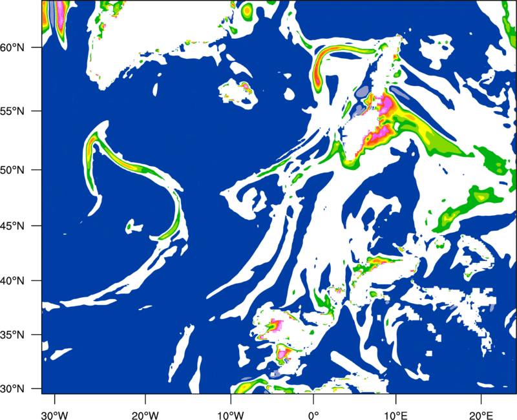Click the 55°N latitude label
Image resolution: width=517 pixels, height=420 pixels.
pyautogui.click(x=12, y=110)
